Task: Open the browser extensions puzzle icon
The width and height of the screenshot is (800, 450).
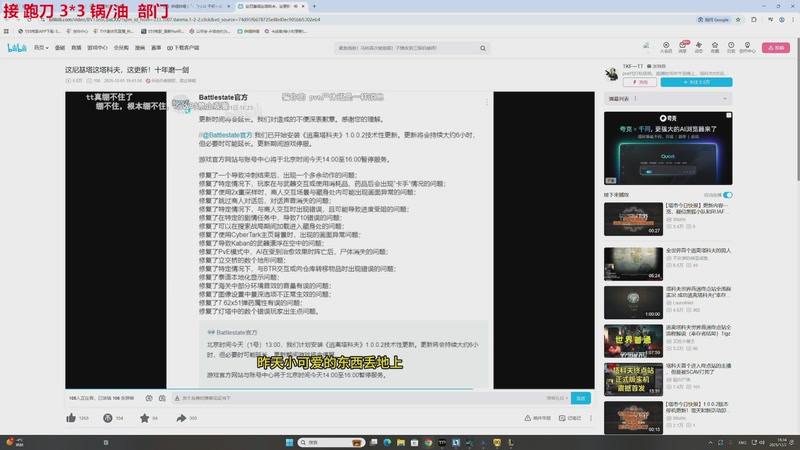Action: 754,19
